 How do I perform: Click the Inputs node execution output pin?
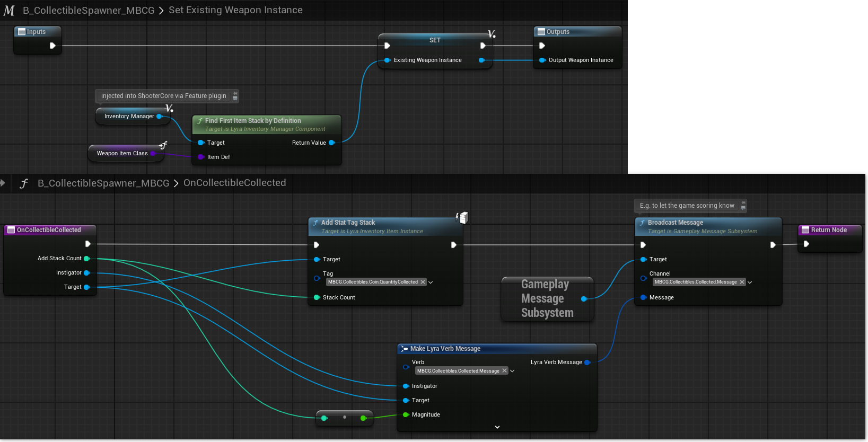coord(52,46)
